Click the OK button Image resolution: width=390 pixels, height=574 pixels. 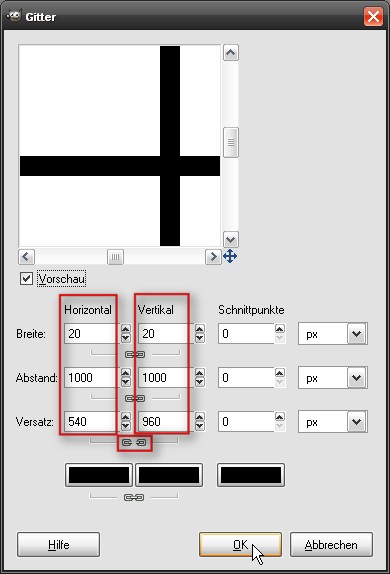pos(240,545)
